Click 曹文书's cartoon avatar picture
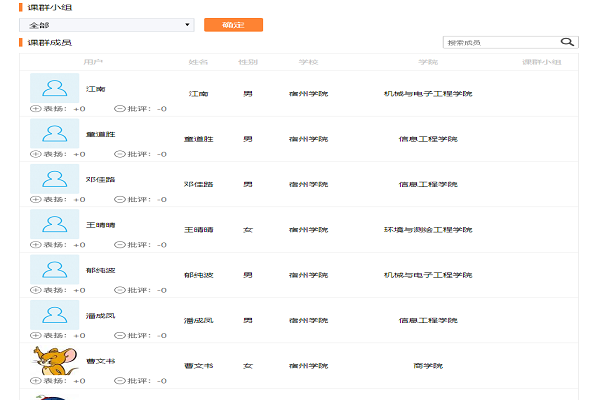The width and height of the screenshot is (600, 400). click(54, 360)
